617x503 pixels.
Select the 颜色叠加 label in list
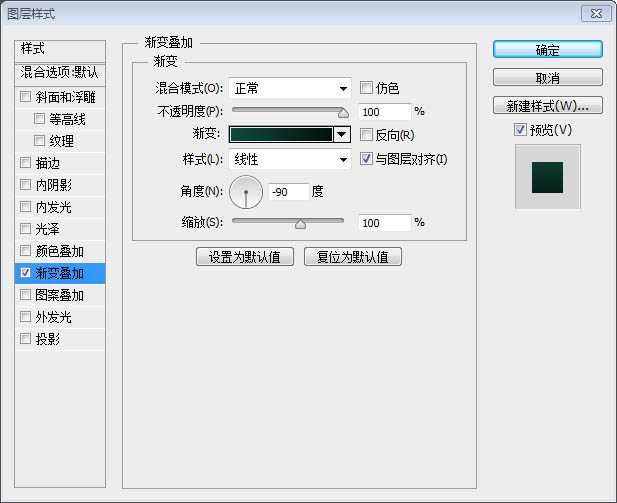pyautogui.click(x=59, y=251)
